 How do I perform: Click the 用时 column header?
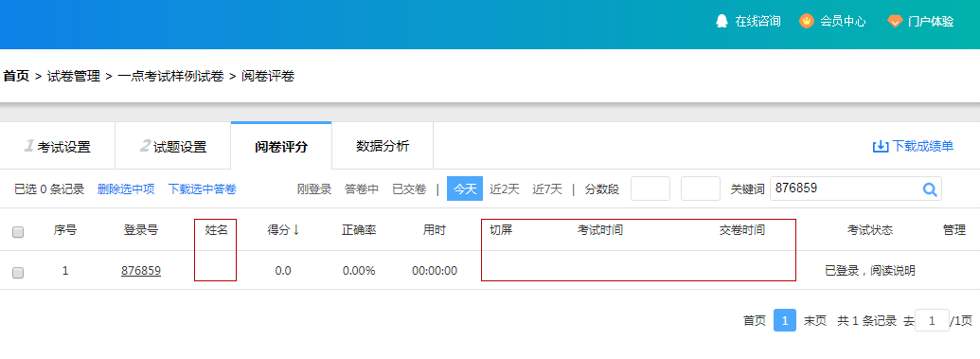click(435, 230)
